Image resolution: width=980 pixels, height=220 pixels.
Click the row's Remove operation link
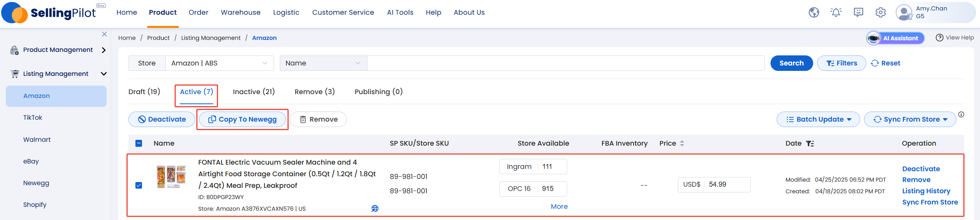[x=916, y=180]
